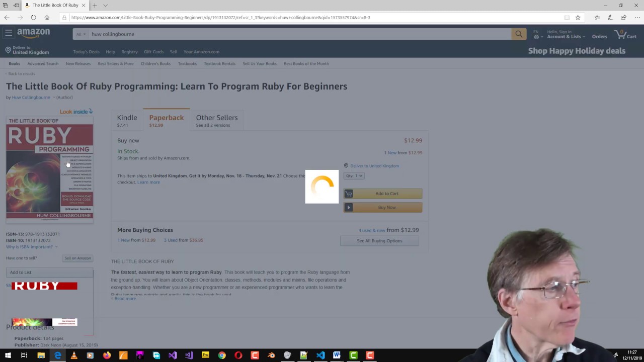Click Shop Happy Holiday deals banner
The image size is (644, 362).
(x=577, y=51)
